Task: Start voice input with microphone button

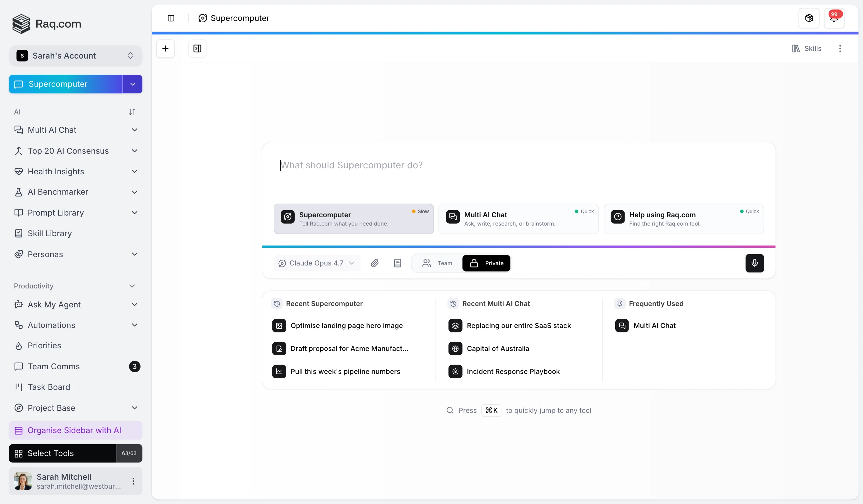Action: [x=754, y=263]
